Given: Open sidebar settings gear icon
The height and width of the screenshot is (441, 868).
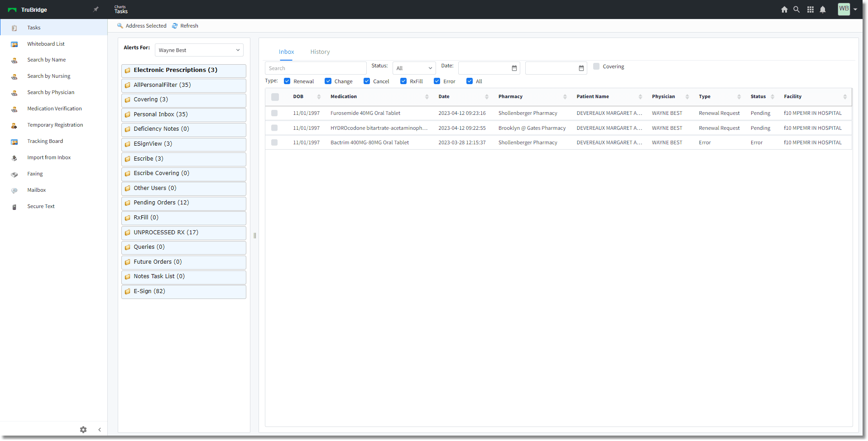Looking at the screenshot, I should (83, 430).
